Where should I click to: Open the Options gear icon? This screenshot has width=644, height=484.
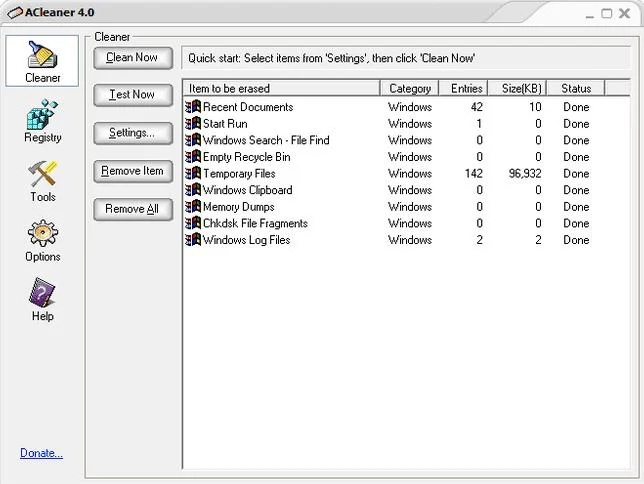42,233
